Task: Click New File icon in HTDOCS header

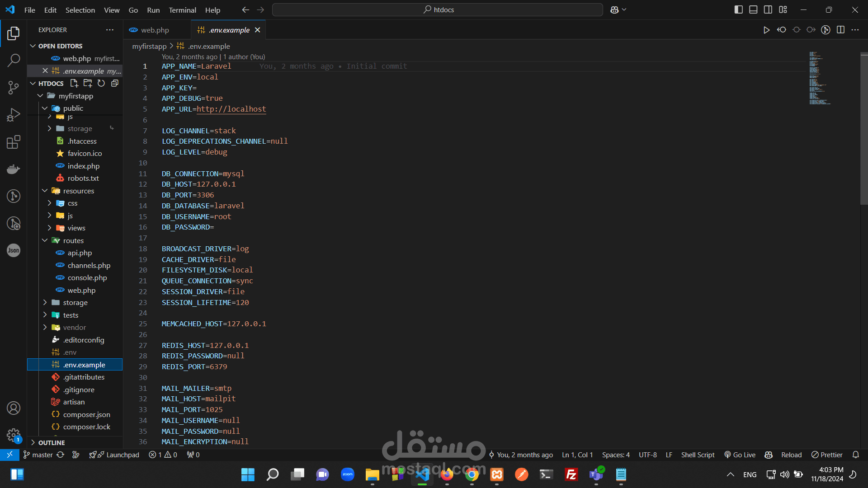Action: point(74,83)
